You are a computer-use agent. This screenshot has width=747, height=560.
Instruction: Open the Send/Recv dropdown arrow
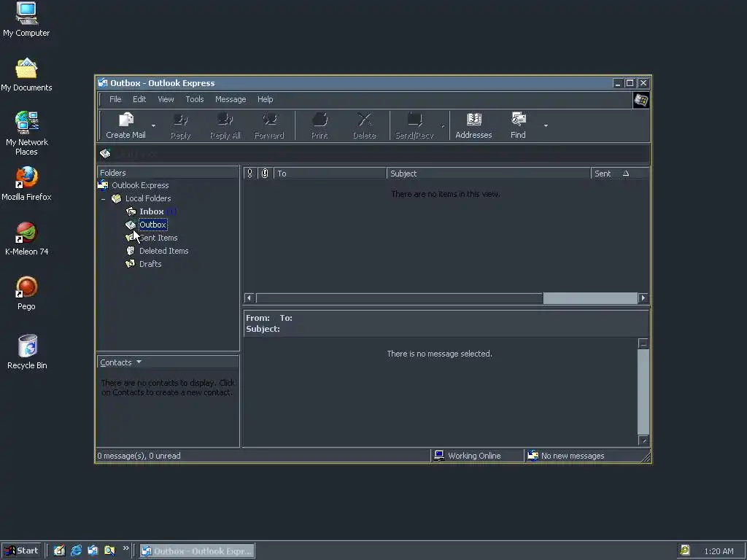click(x=443, y=125)
